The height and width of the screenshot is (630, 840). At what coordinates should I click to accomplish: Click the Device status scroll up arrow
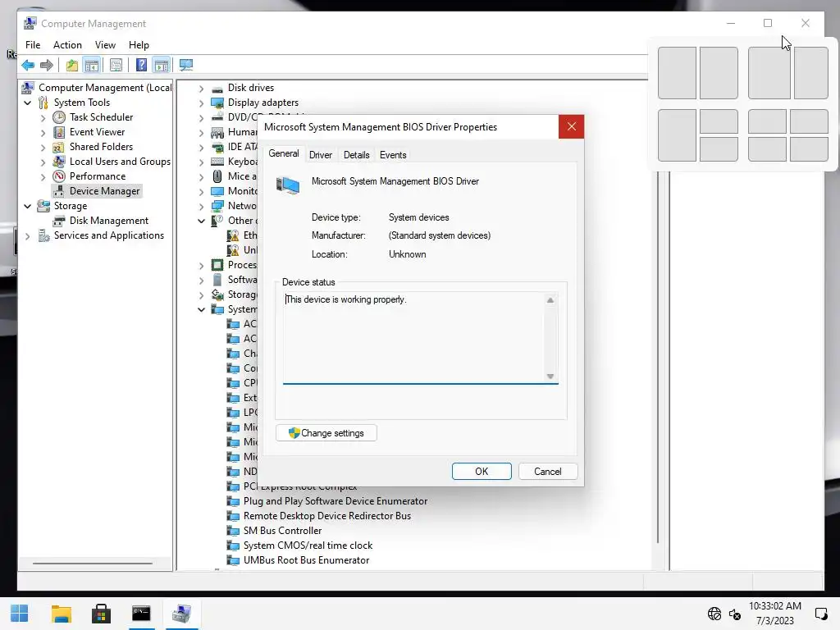550,300
